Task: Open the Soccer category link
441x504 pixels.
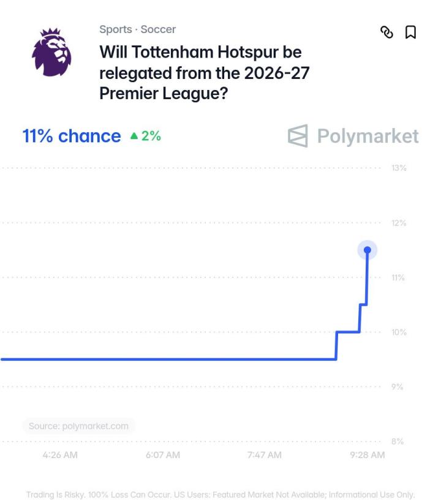Action: (x=158, y=29)
